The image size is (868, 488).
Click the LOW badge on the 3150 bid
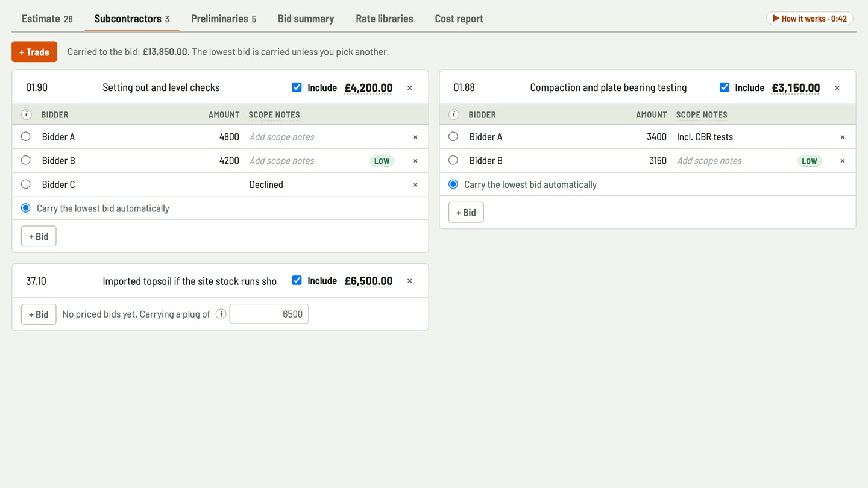tap(810, 161)
